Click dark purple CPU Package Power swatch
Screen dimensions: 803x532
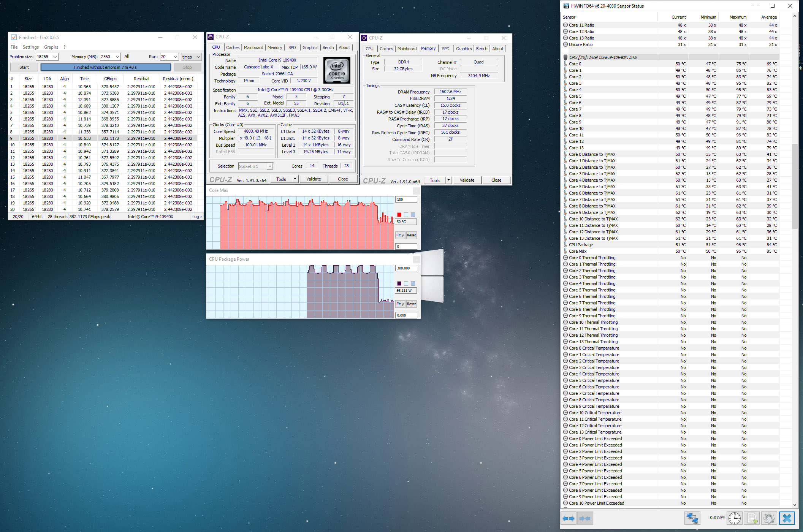(399, 283)
